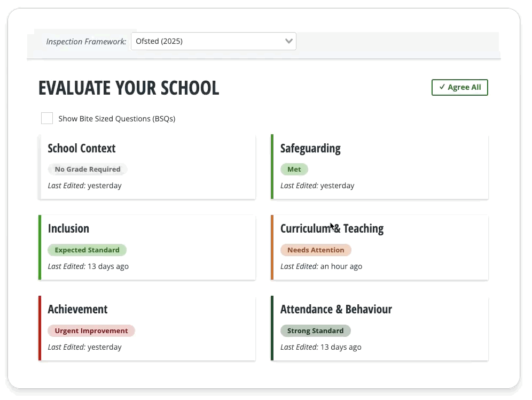Click the Show Bite Sized Questions (BSQs) label
Image resolution: width=532 pixels, height=400 pixels.
[116, 119]
